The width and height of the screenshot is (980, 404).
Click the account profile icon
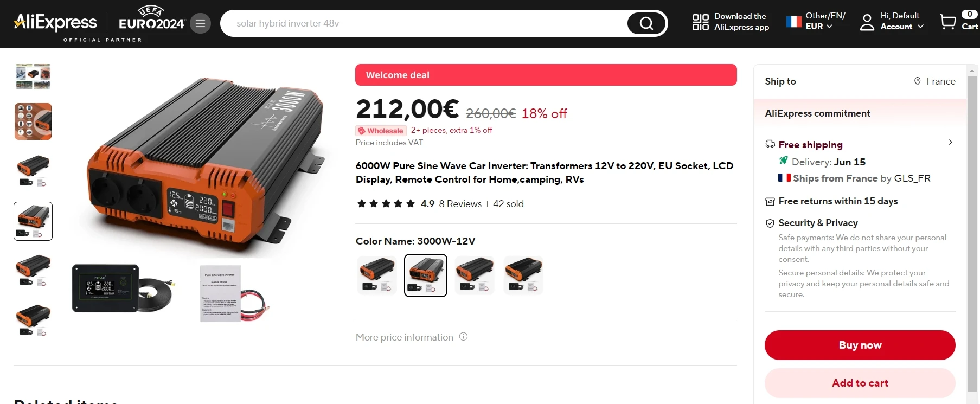867,22
